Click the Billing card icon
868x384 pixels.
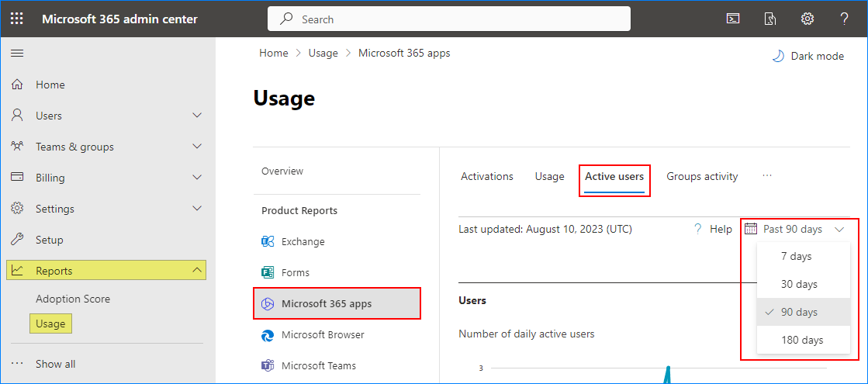(x=17, y=178)
